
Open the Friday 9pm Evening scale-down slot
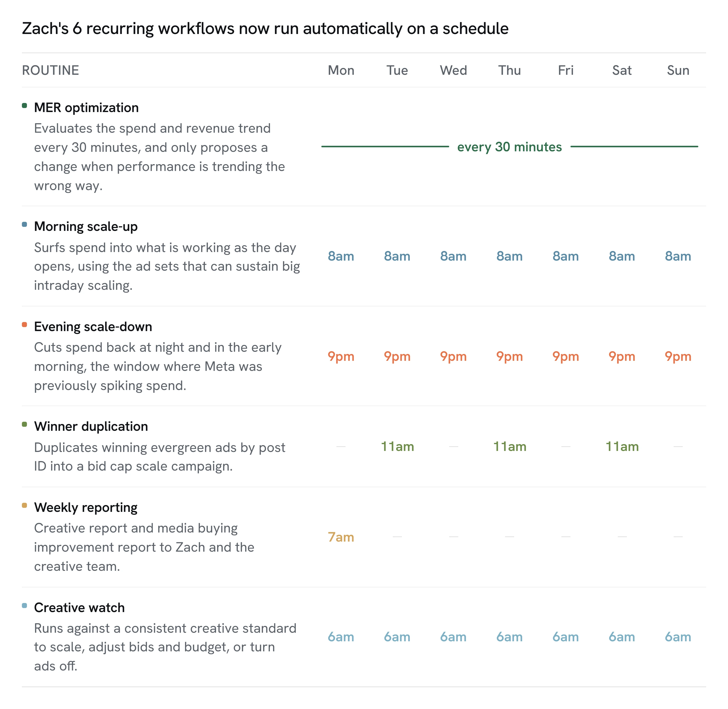click(566, 357)
